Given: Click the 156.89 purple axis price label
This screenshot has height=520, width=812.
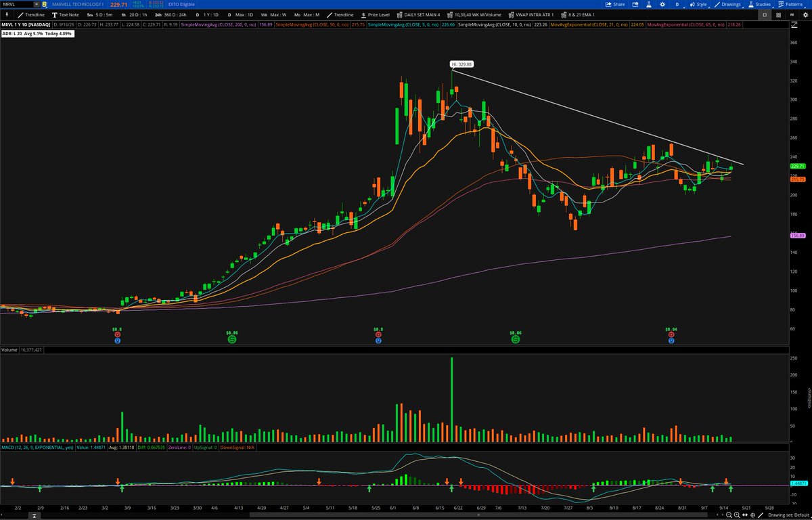Looking at the screenshot, I should 798,235.
